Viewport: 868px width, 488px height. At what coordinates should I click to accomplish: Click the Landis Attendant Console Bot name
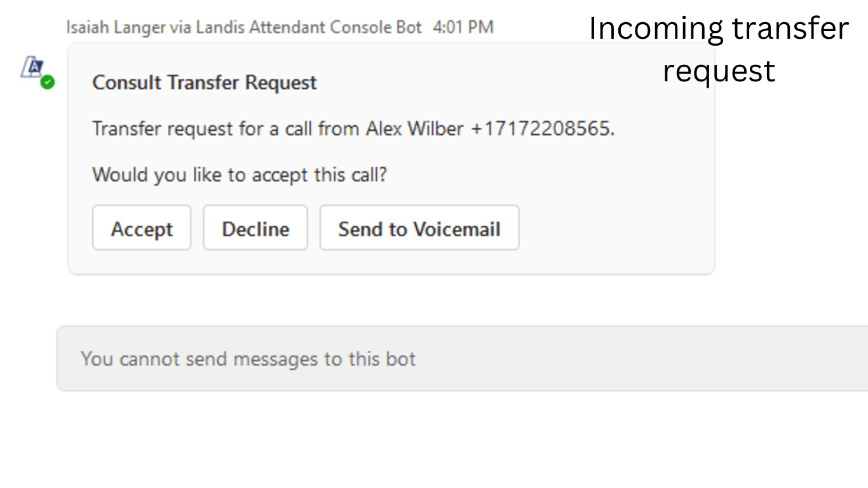tap(308, 27)
